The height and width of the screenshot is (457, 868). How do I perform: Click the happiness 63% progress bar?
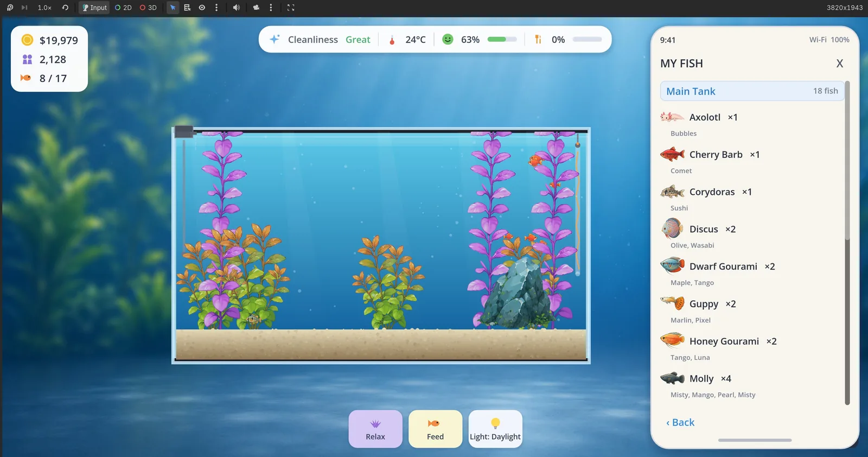point(502,39)
